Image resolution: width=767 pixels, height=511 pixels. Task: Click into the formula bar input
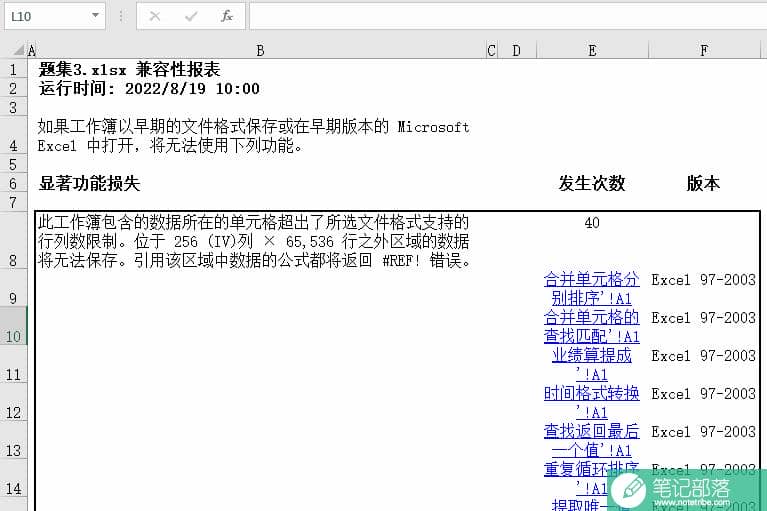point(508,16)
